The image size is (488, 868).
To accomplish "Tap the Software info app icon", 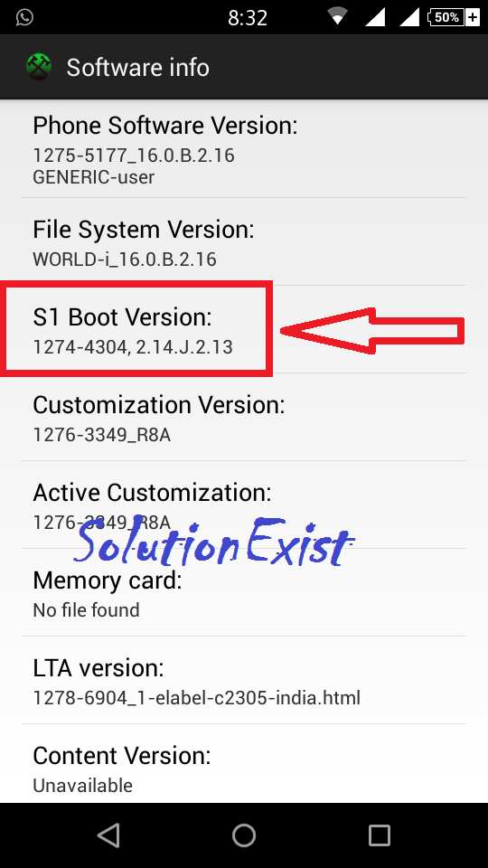I will coord(39,68).
